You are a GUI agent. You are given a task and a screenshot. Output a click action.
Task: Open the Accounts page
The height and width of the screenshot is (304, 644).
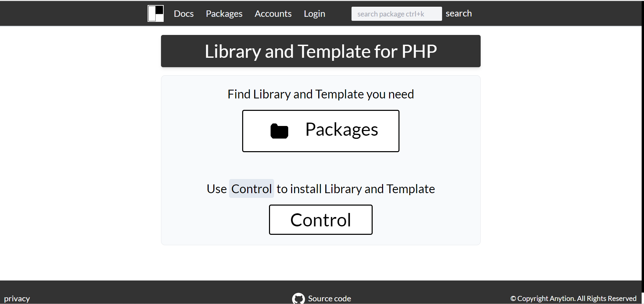(273, 14)
